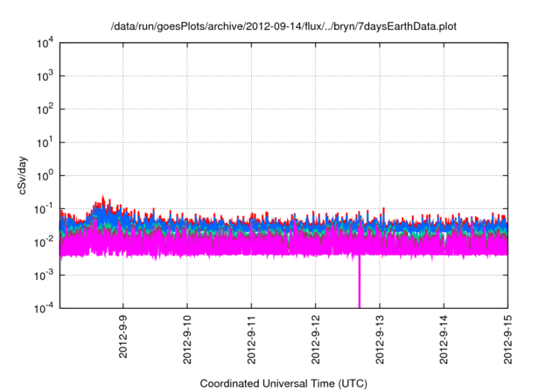Click the 2012-9-14 date tick label

pyautogui.click(x=444, y=338)
